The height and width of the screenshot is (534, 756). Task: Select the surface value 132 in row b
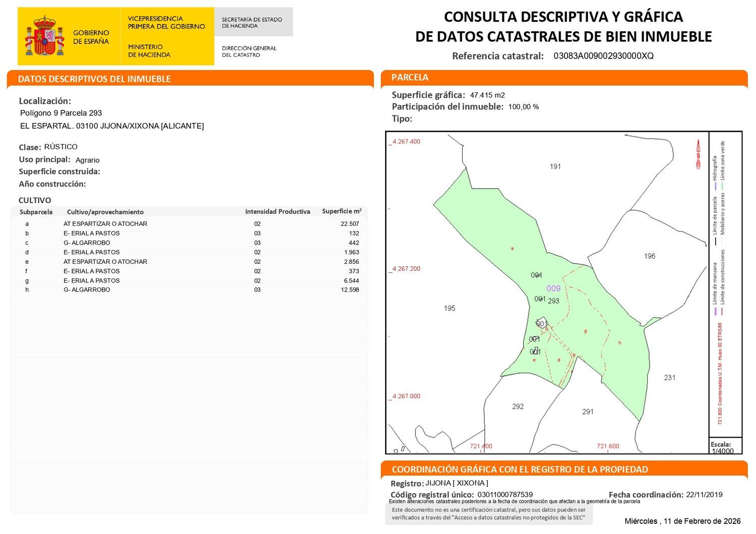click(354, 233)
